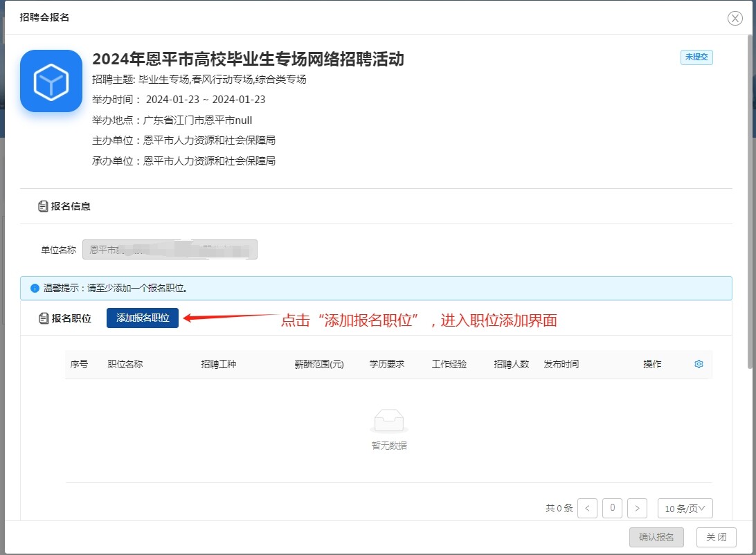756x555 pixels.
Task: Click the 报名职位 document icon
Action: tap(43, 318)
